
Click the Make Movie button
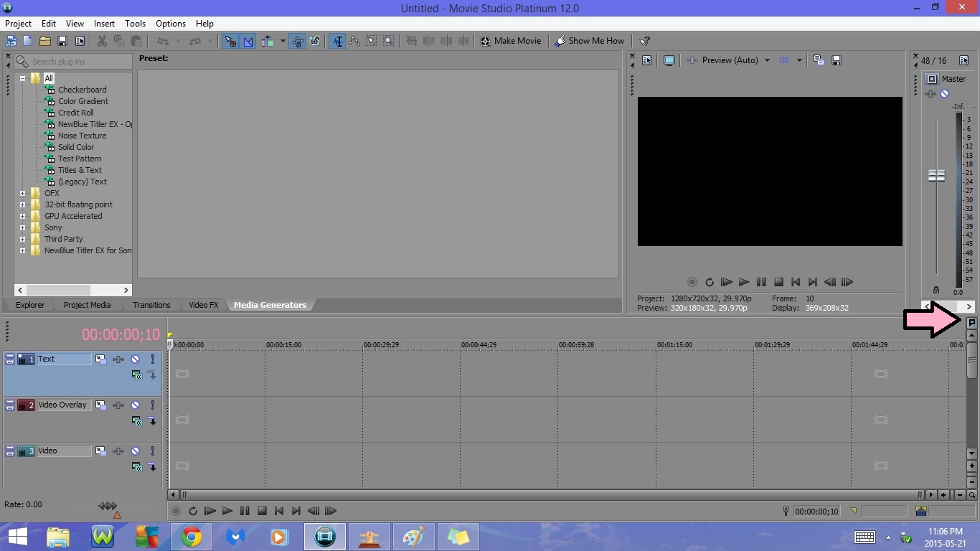point(511,41)
